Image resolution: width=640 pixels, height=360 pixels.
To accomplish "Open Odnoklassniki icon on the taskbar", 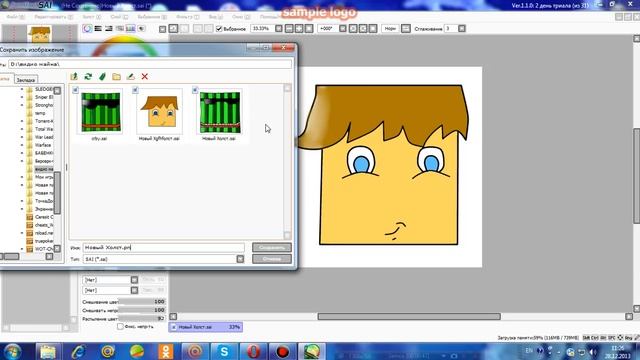I will (x=166, y=351).
